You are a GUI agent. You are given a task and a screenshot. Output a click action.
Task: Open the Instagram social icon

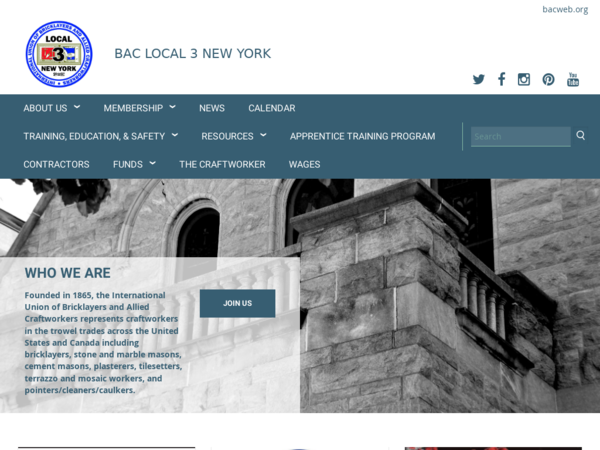(x=524, y=79)
